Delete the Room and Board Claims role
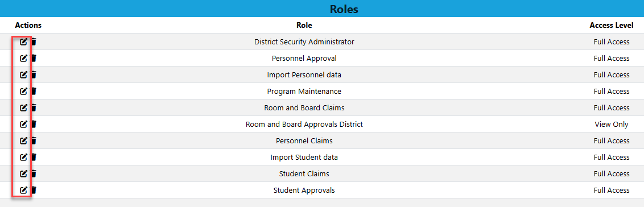 point(34,107)
